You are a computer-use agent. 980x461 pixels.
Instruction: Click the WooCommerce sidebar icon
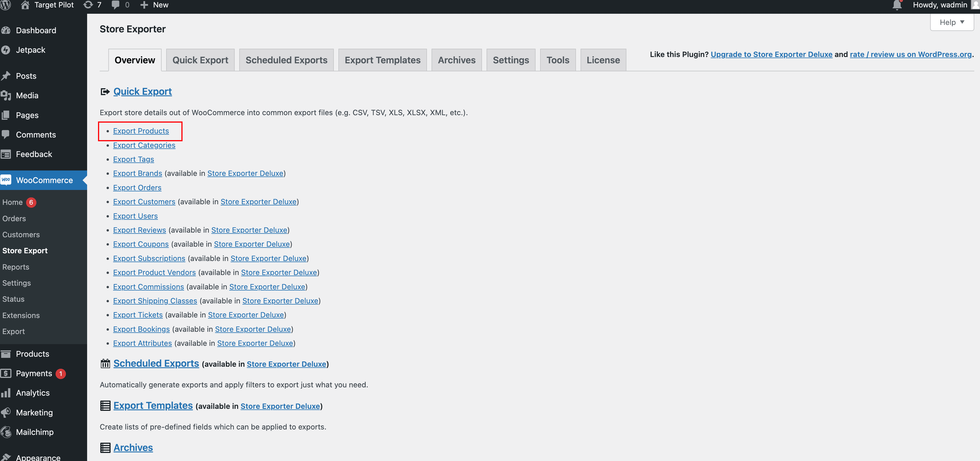(6, 180)
